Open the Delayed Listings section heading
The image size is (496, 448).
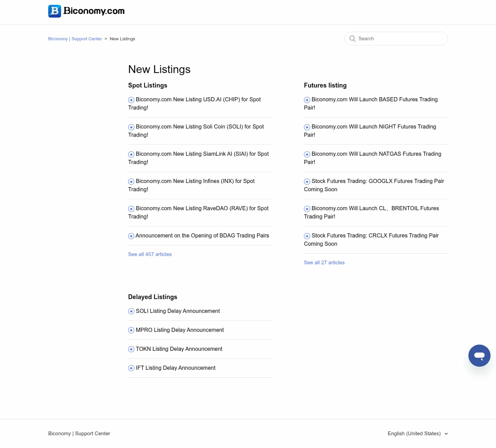pyautogui.click(x=153, y=297)
